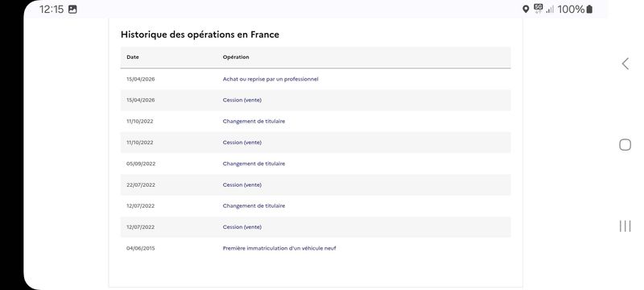644x290 pixels.
Task: Click the Date column header
Action: click(x=133, y=57)
